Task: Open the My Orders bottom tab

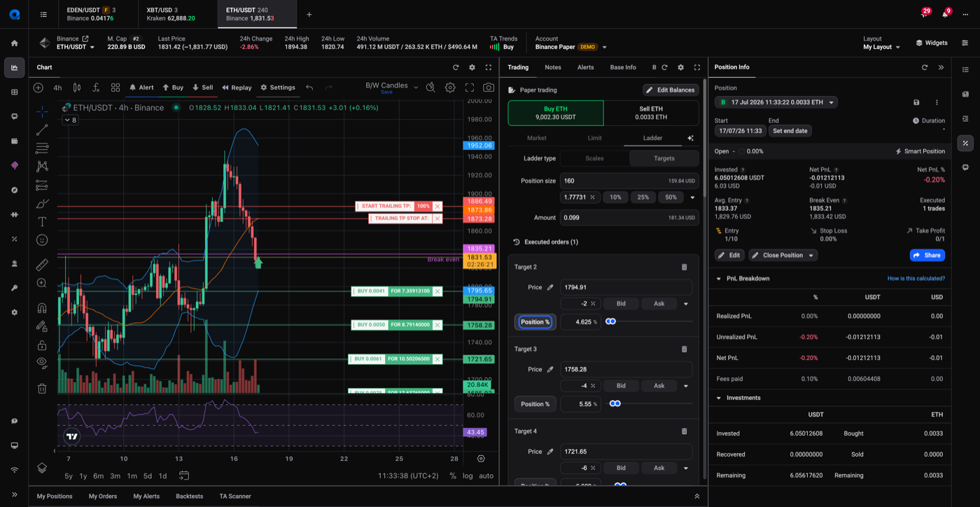Action: click(103, 496)
